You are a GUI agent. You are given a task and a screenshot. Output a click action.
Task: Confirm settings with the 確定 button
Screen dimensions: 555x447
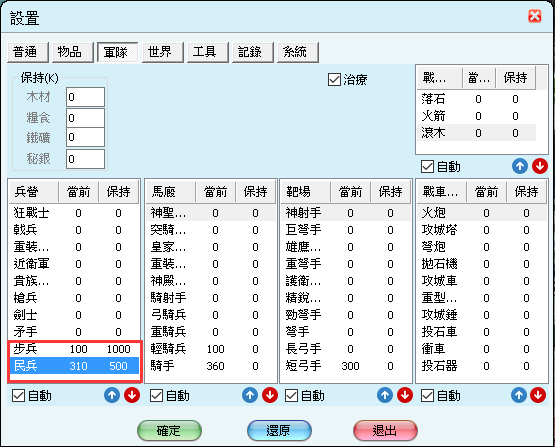click(169, 430)
